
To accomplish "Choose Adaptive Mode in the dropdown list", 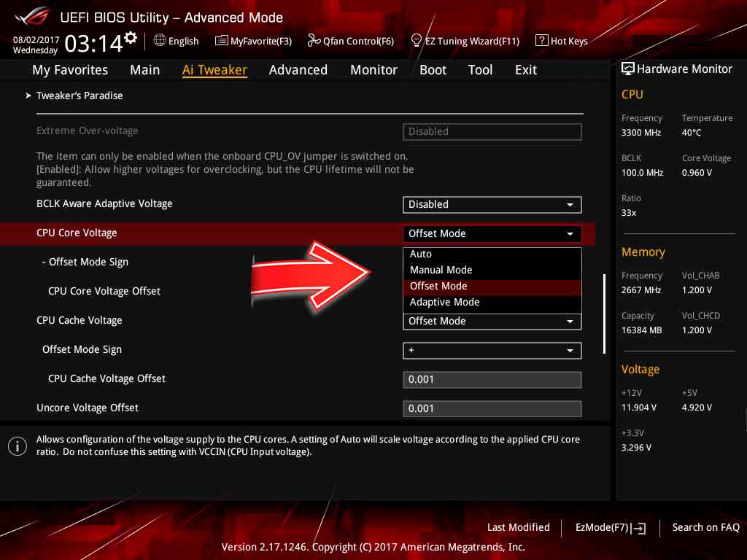I will click(492, 303).
